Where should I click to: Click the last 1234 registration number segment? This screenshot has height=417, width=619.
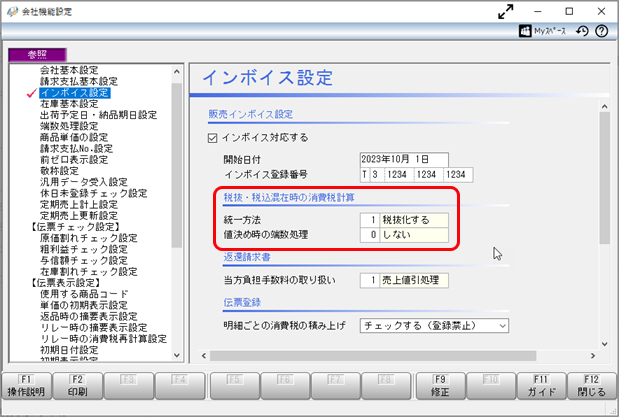456,175
